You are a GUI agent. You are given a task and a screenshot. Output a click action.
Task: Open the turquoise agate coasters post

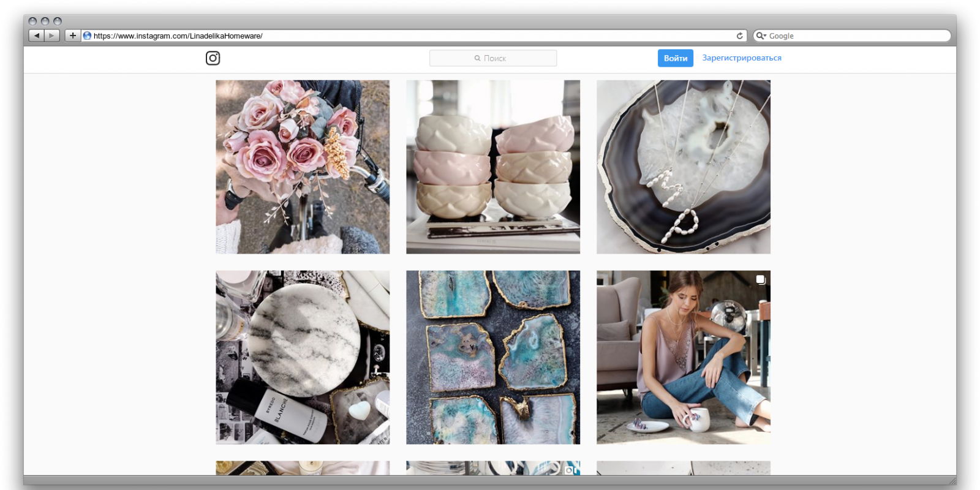(x=493, y=358)
